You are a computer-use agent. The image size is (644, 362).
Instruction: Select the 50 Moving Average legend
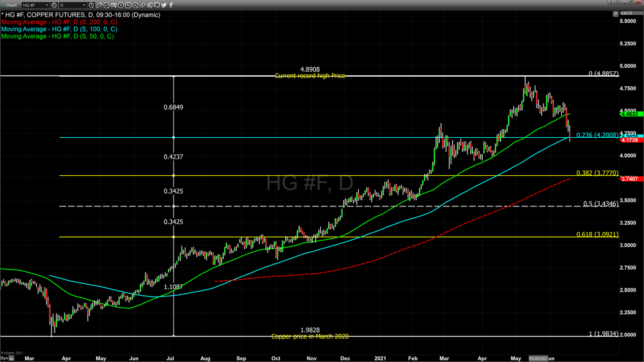click(58, 36)
